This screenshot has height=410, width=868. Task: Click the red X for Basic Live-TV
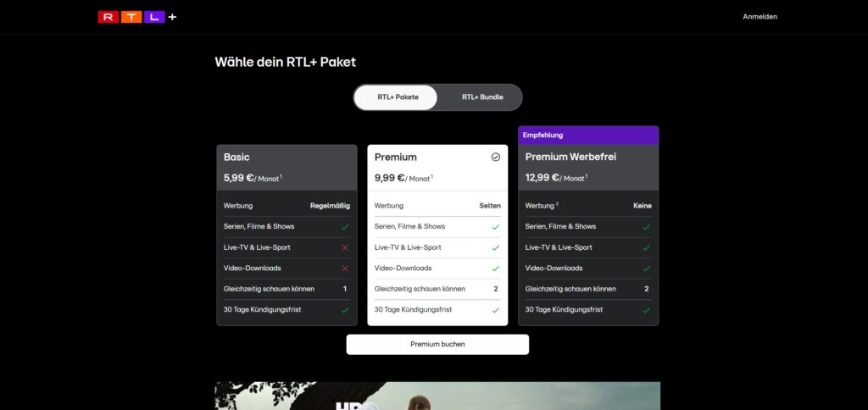point(345,248)
